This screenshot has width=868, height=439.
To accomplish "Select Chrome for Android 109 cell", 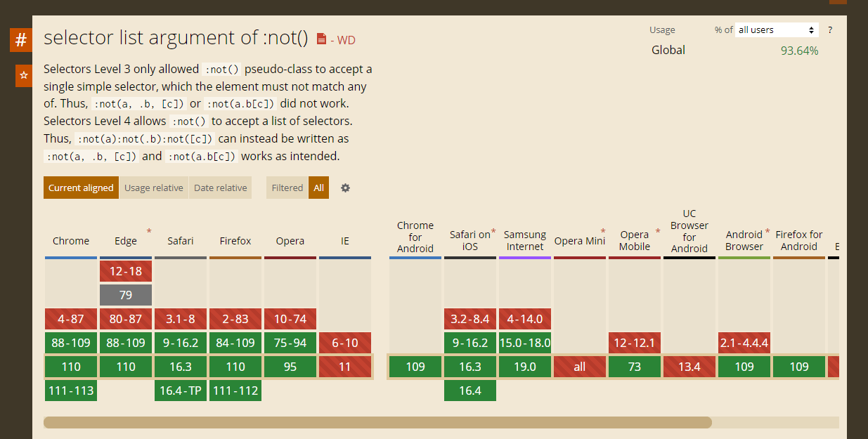I will (415, 367).
